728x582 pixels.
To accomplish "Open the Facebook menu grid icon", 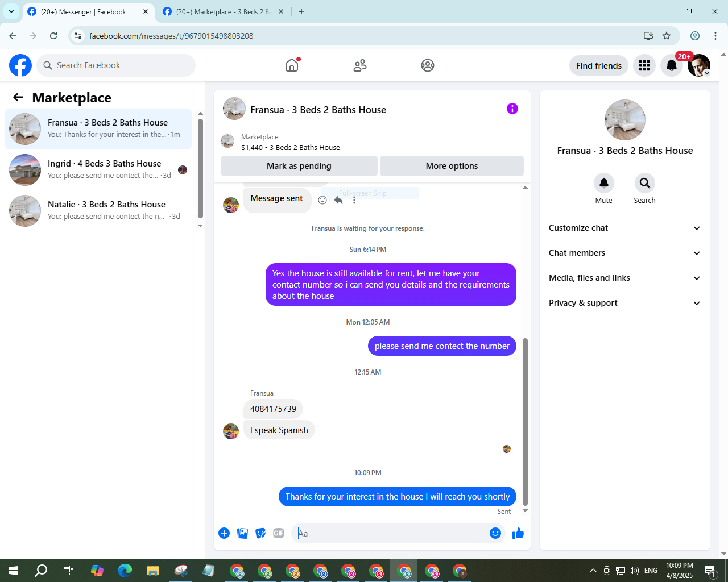I will (x=644, y=65).
